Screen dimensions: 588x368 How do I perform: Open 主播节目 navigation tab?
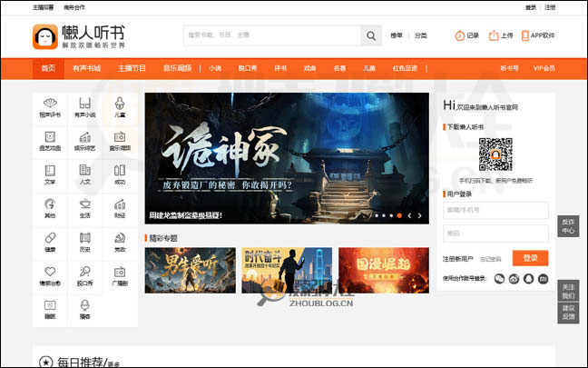(132, 68)
